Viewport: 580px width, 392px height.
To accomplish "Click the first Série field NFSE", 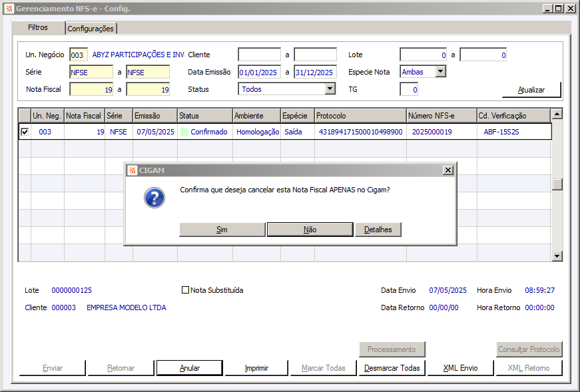I will pos(91,72).
